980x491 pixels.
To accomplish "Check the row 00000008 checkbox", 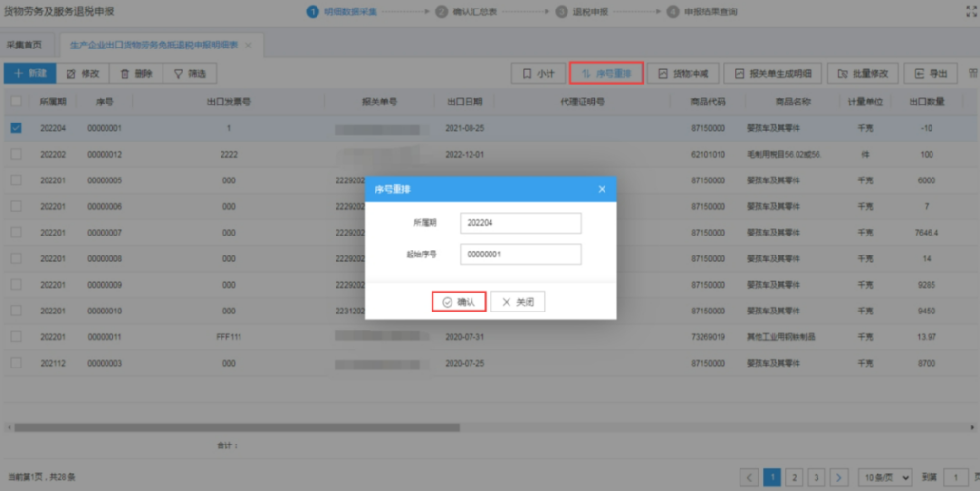I will (x=16, y=258).
